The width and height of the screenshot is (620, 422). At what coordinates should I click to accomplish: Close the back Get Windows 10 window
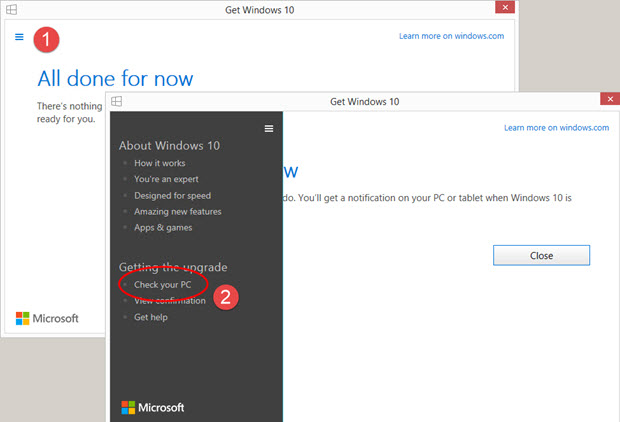pyautogui.click(x=505, y=7)
